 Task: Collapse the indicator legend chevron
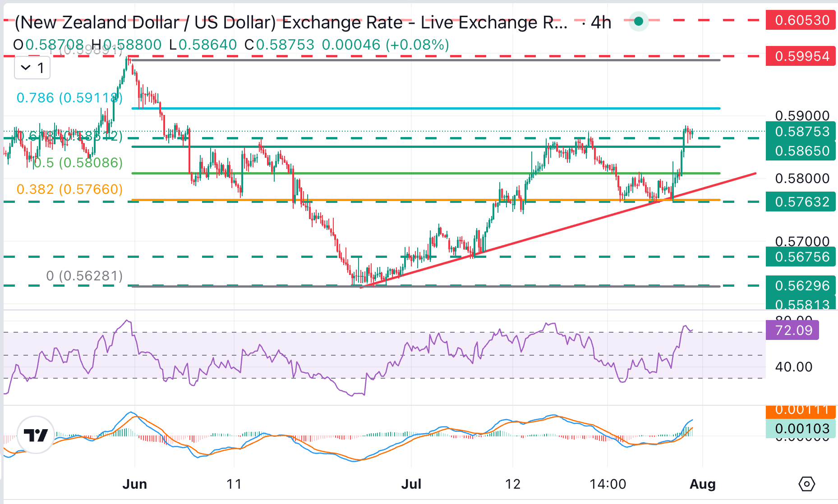tap(26, 68)
